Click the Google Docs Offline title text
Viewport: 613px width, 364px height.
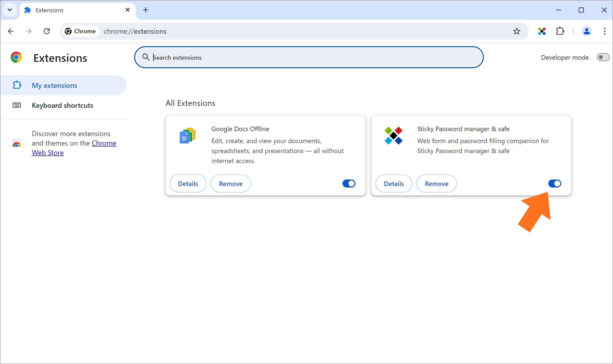point(240,129)
